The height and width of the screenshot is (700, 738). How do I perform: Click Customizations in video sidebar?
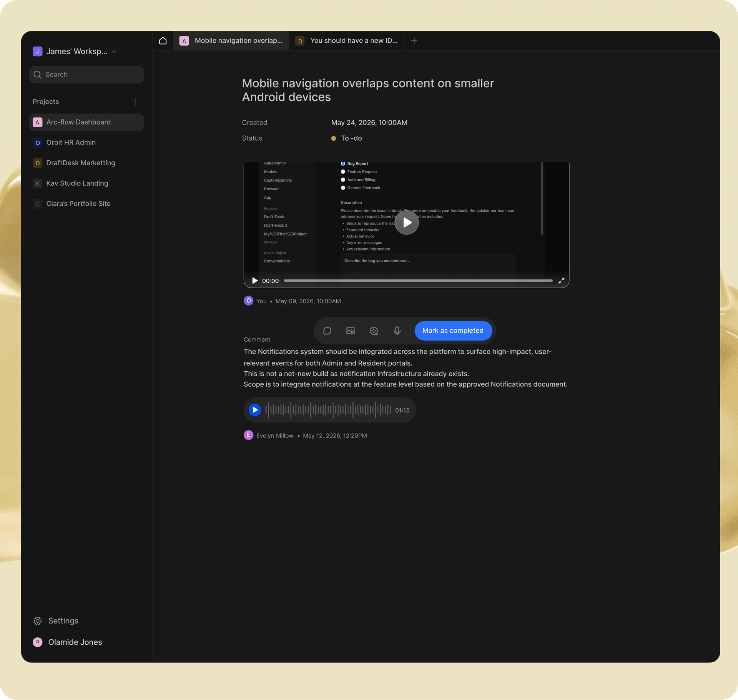point(278,180)
